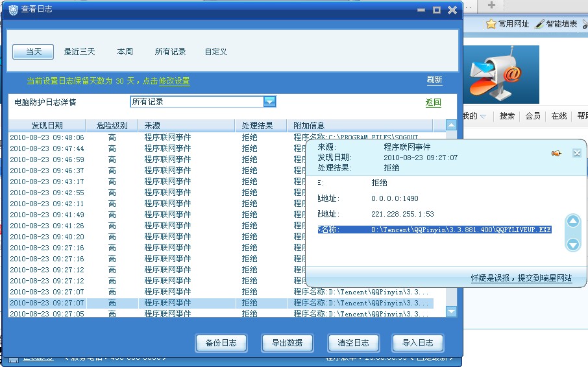Image resolution: width=588 pixels, height=367 pixels.
Task: Maximize the 查看日志 window
Action: (437, 10)
